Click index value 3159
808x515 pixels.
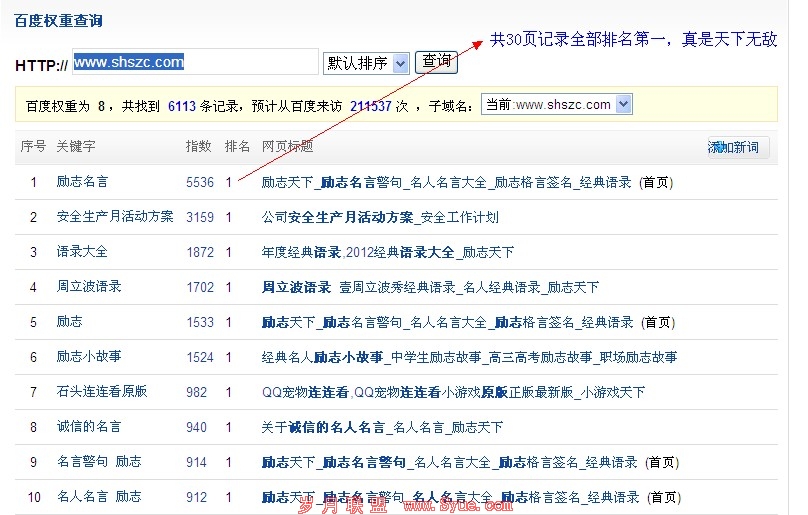200,218
